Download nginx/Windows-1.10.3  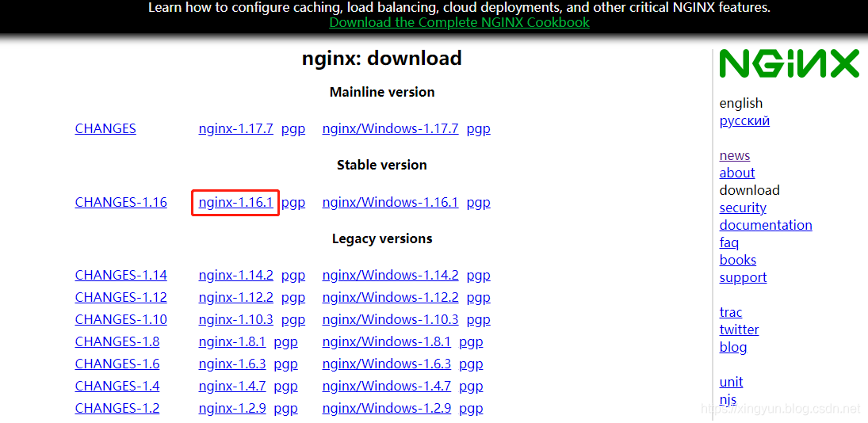click(390, 319)
